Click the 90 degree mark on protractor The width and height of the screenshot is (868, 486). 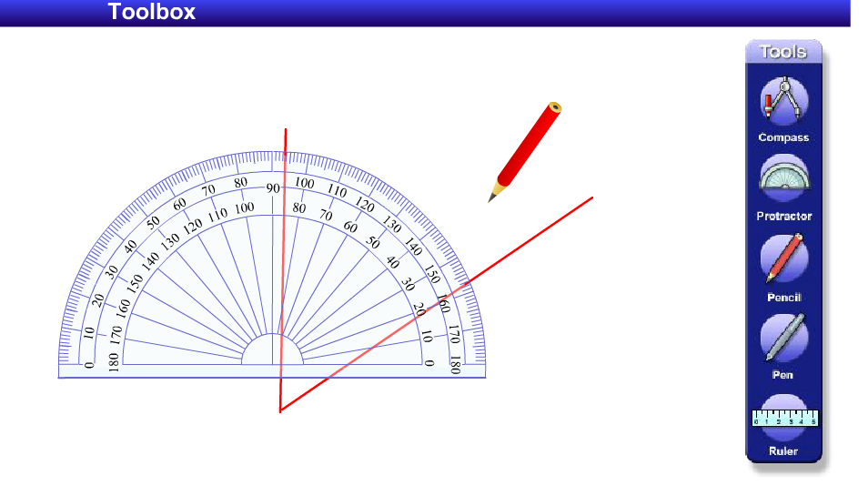pos(273,188)
